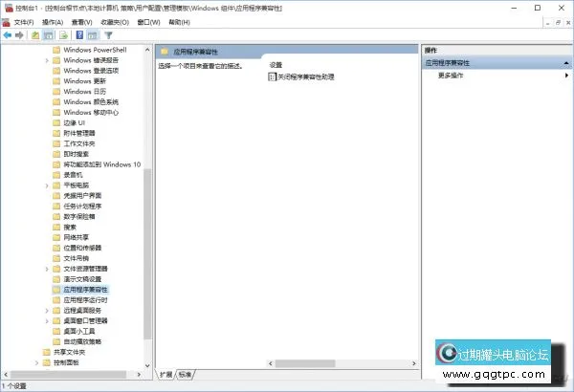Viewport: 574px width, 392px height.
Task: Click the tree pane scroll-down arrow
Action: click(x=147, y=365)
